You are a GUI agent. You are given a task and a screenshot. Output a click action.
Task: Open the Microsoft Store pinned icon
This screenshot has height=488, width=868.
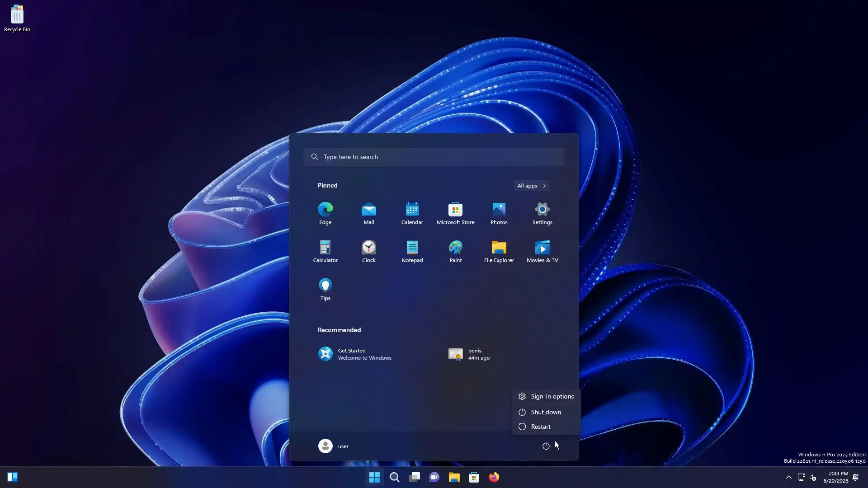(x=455, y=213)
